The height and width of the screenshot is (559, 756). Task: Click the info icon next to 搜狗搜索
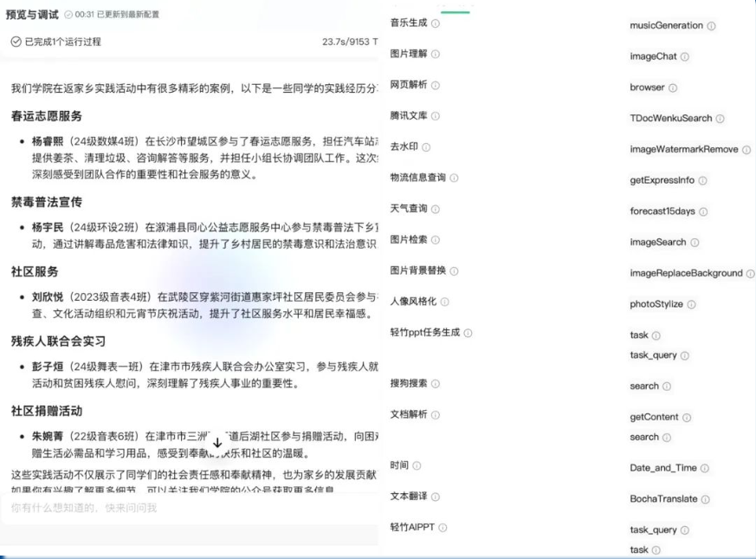[436, 384]
